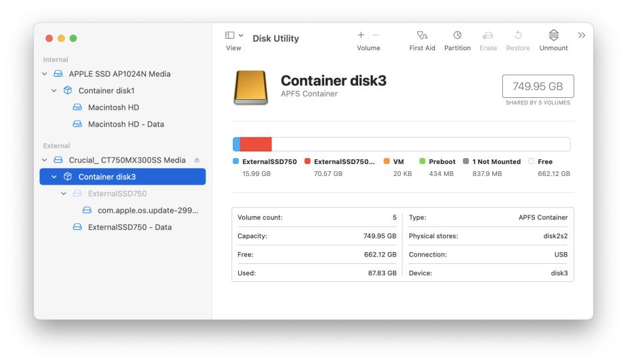This screenshot has width=627, height=364.
Task: Click the plus icon to add volume
Action: point(361,35)
